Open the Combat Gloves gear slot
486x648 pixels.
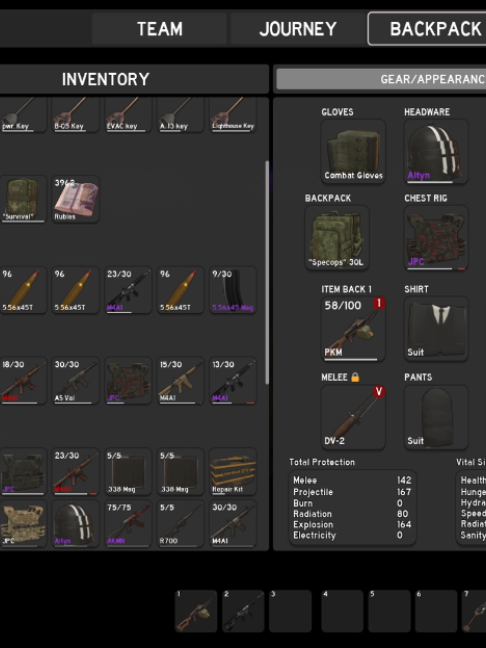tap(353, 152)
